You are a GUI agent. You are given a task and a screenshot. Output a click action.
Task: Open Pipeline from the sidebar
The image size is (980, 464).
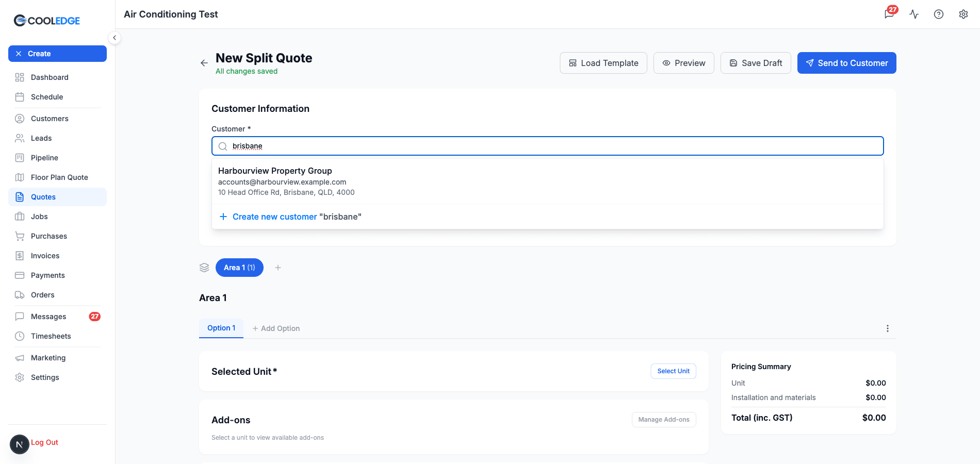[57, 158]
